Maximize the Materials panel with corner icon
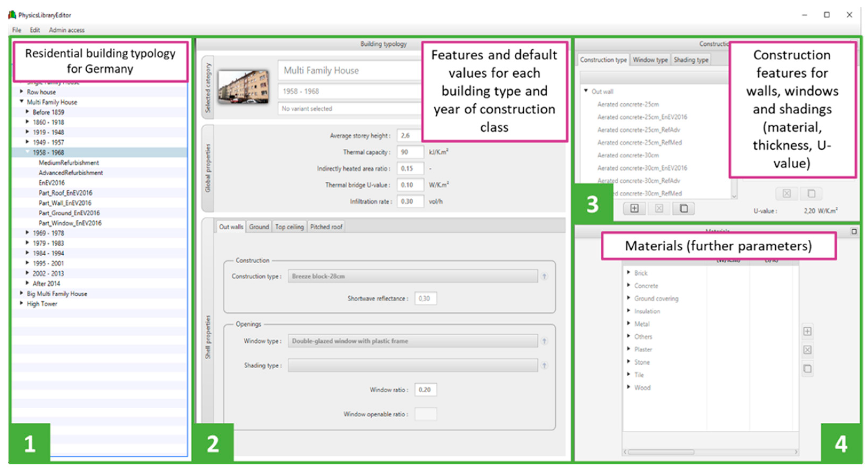 (854, 231)
